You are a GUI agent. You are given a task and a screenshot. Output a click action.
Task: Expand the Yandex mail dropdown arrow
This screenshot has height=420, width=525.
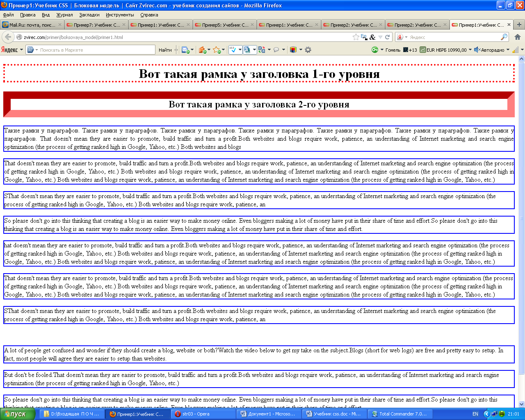[192, 50]
